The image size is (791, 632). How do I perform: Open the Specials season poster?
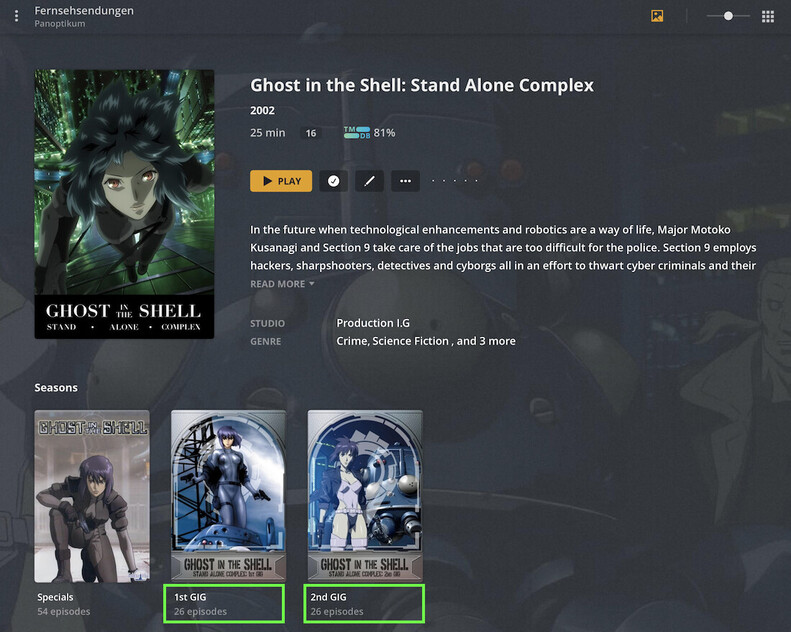(92, 496)
